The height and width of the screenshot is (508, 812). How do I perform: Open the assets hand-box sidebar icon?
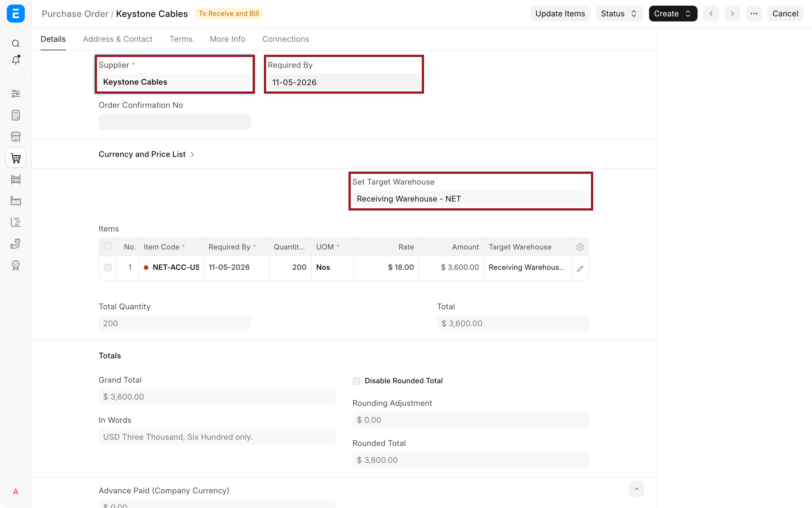16,244
